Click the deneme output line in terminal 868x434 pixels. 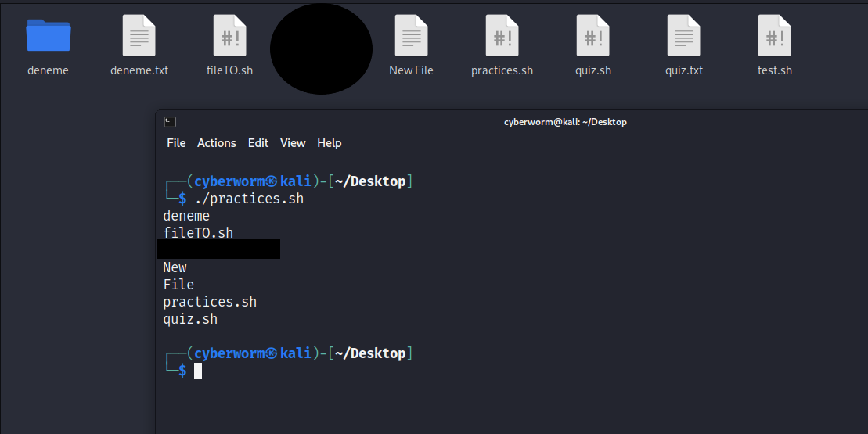tap(186, 216)
